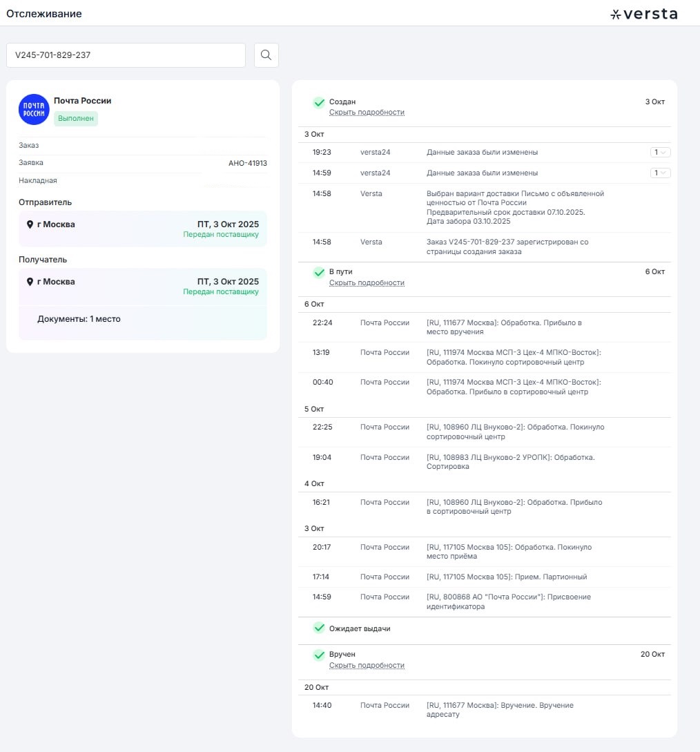Select the Документы: 1 место row
The height and width of the screenshot is (752, 700).
(x=79, y=319)
